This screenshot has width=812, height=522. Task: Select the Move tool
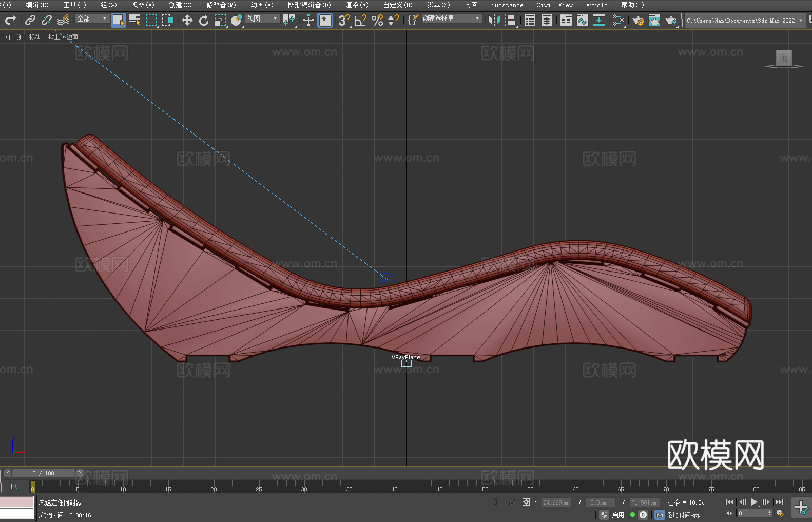(x=187, y=20)
